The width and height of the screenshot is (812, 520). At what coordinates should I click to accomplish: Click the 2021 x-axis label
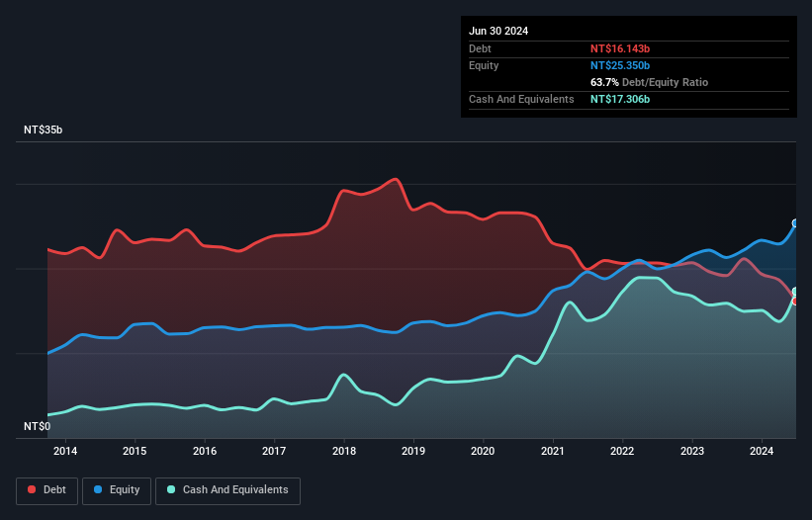553,451
